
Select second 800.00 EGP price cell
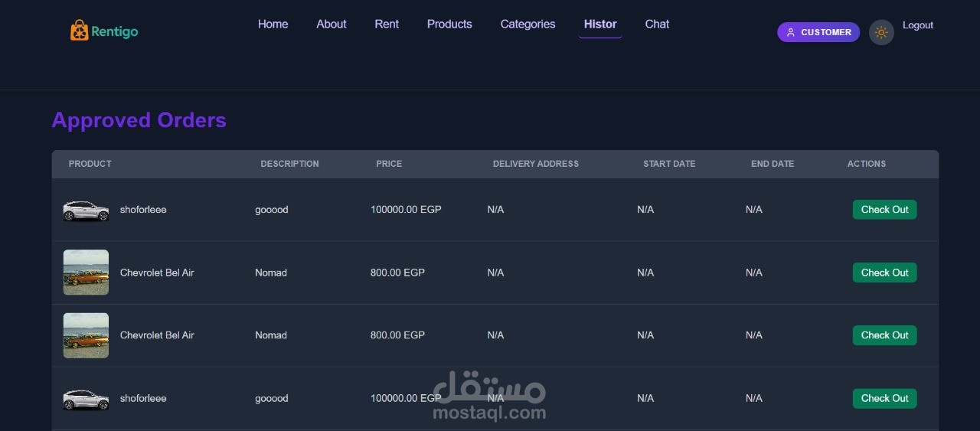tap(397, 335)
